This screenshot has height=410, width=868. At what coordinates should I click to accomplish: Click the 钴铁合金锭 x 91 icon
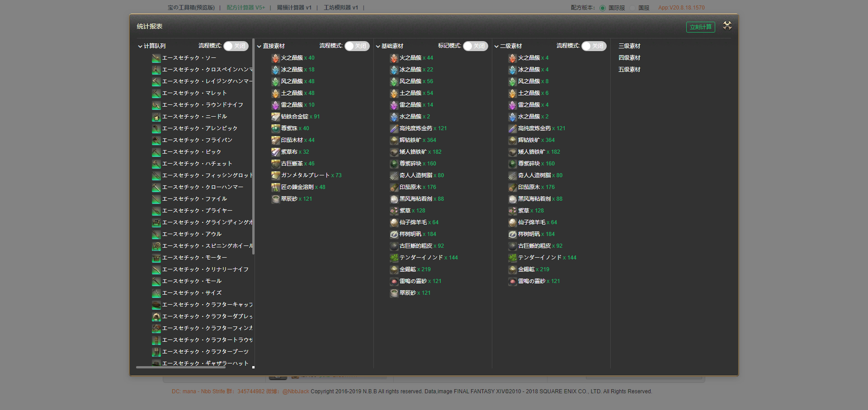tap(275, 117)
